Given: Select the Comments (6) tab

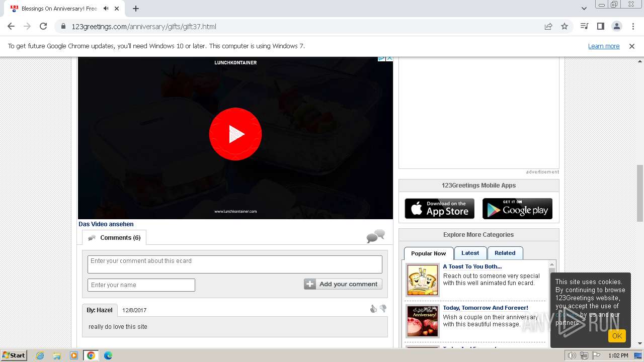Looking at the screenshot, I should [114, 238].
